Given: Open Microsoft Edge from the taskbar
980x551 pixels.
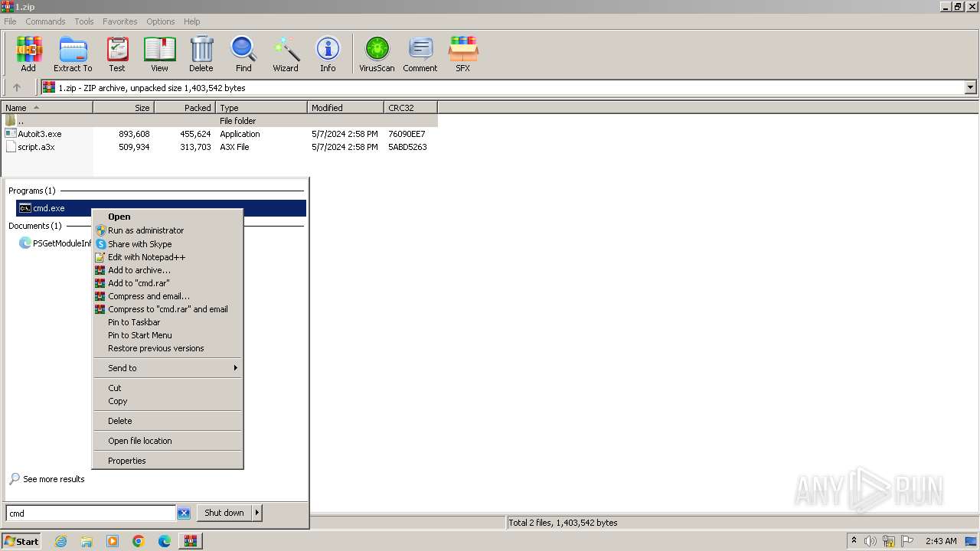Looking at the screenshot, I should tap(165, 541).
